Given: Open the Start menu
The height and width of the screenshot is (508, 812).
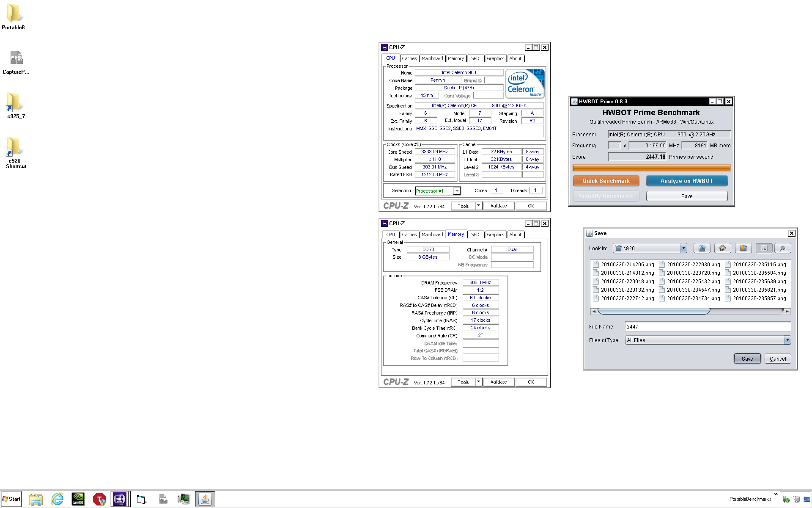Looking at the screenshot, I should (11, 499).
